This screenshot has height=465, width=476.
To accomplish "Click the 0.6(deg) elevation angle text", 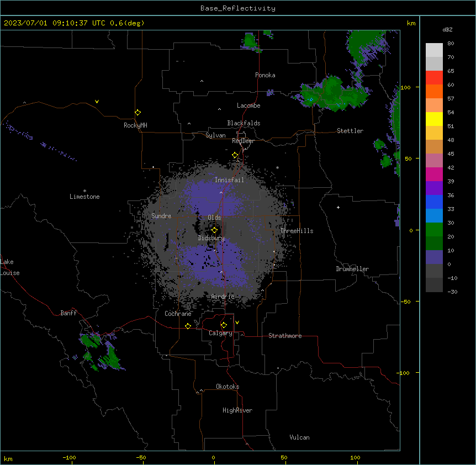I will [127, 23].
